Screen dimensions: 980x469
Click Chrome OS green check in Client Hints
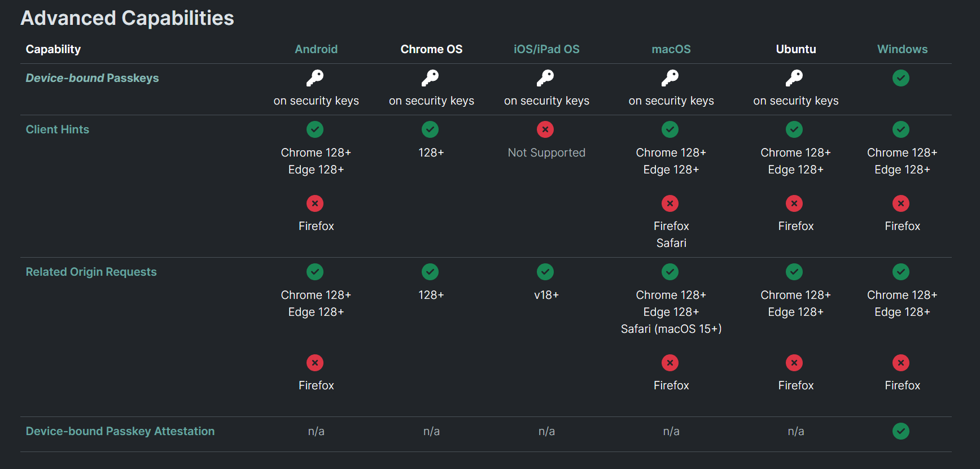coord(430,129)
